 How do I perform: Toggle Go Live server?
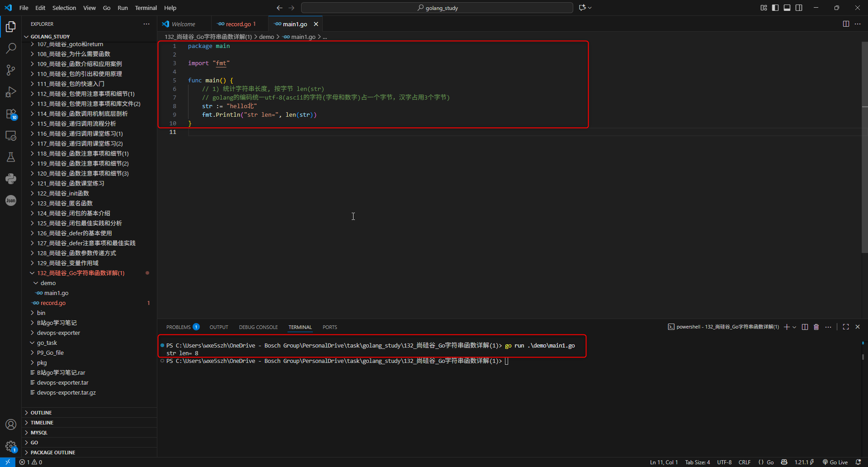[835, 462]
